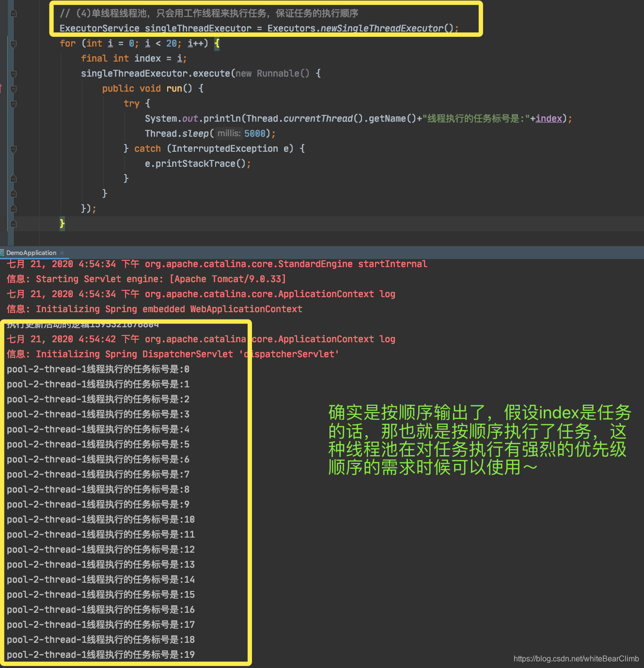Click 'Initializing Spring DispatcherServlet' line

[x=173, y=354]
